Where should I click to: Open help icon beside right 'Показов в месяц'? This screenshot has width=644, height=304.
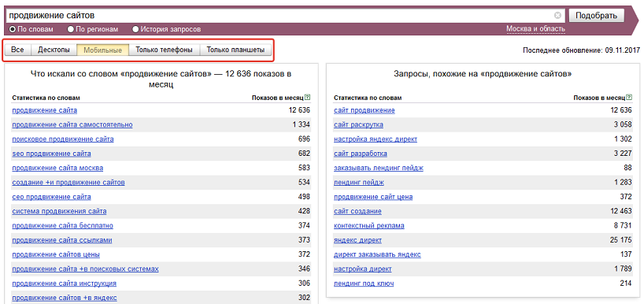[x=629, y=98]
